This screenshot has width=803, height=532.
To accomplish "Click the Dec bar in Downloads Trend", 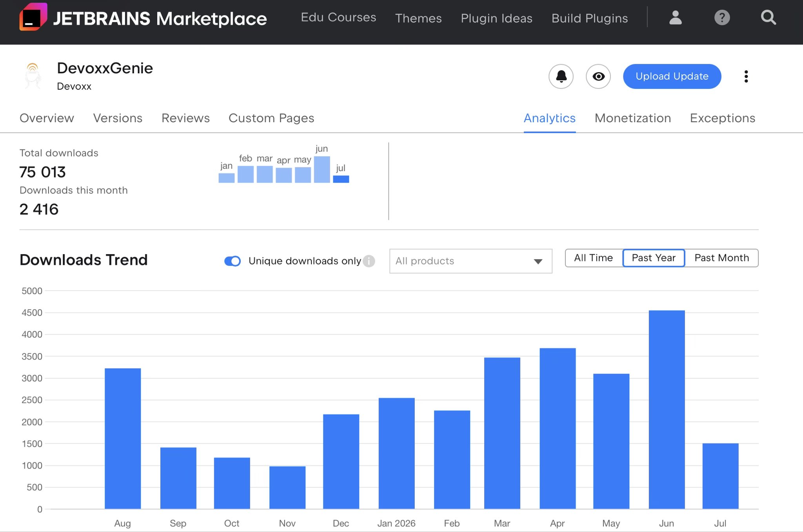I will click(x=341, y=461).
